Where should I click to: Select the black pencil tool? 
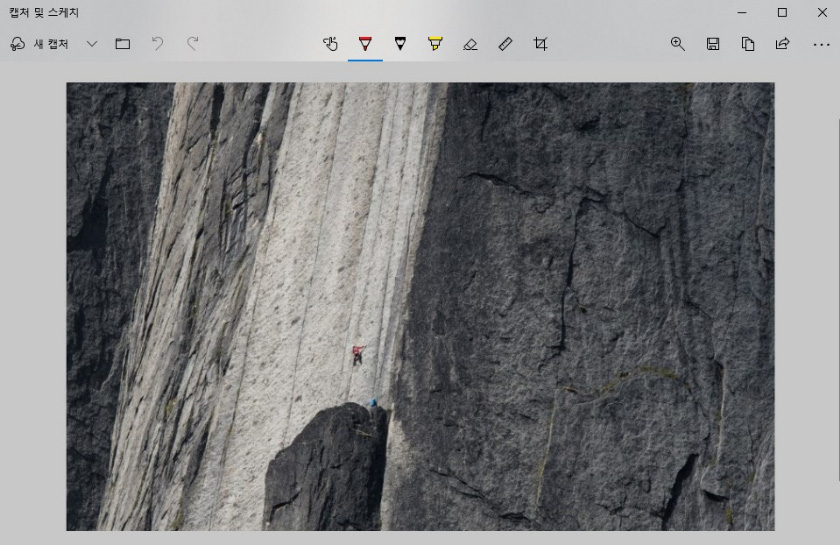tap(400, 44)
